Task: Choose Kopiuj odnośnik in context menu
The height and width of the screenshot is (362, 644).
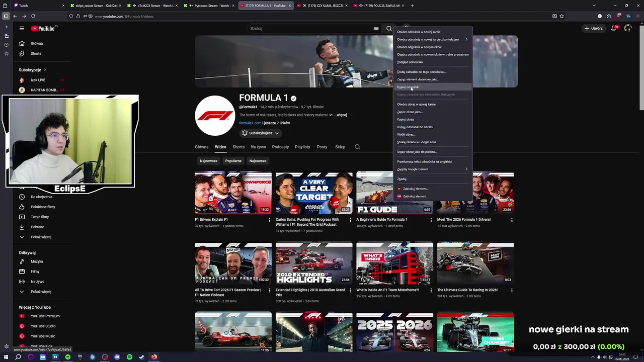Action: (x=432, y=87)
